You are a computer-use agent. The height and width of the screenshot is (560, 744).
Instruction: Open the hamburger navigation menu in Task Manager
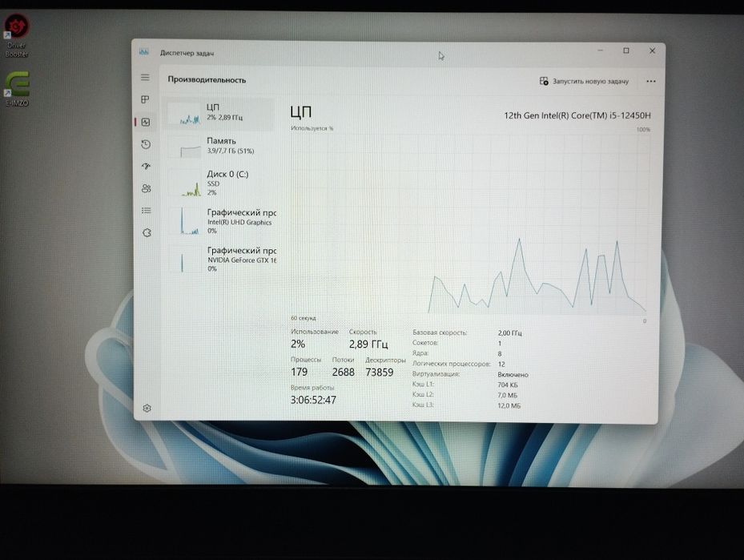pyautogui.click(x=145, y=78)
